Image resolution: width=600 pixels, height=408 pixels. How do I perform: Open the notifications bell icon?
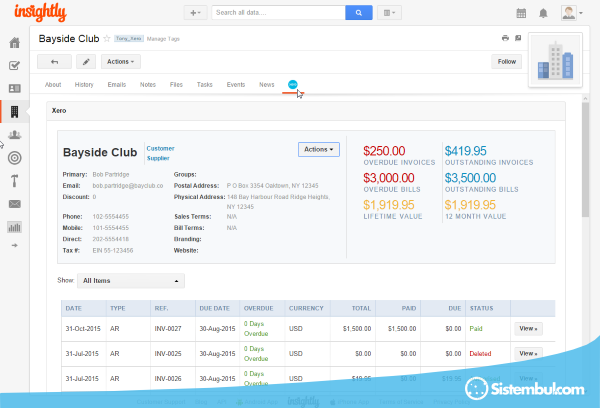pos(543,13)
